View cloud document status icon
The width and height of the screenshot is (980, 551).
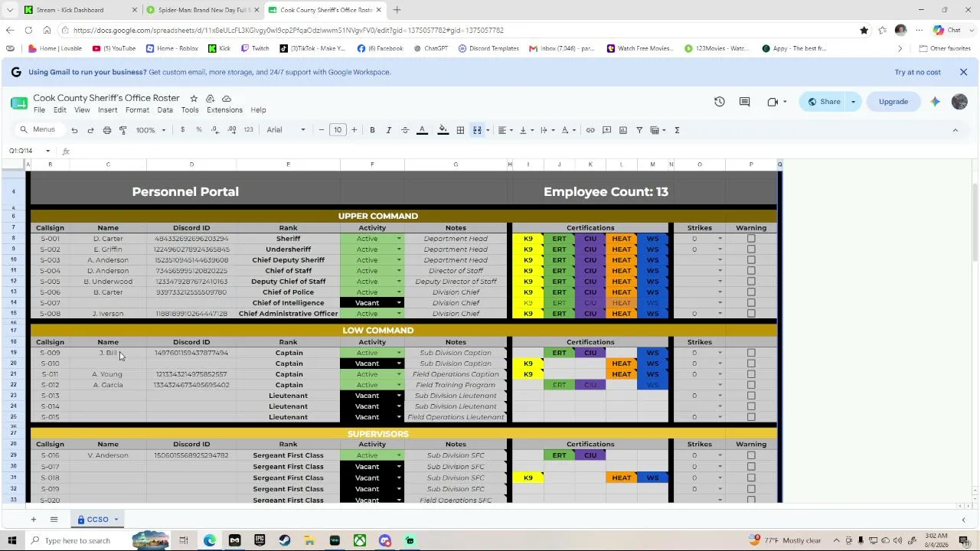[x=227, y=99]
